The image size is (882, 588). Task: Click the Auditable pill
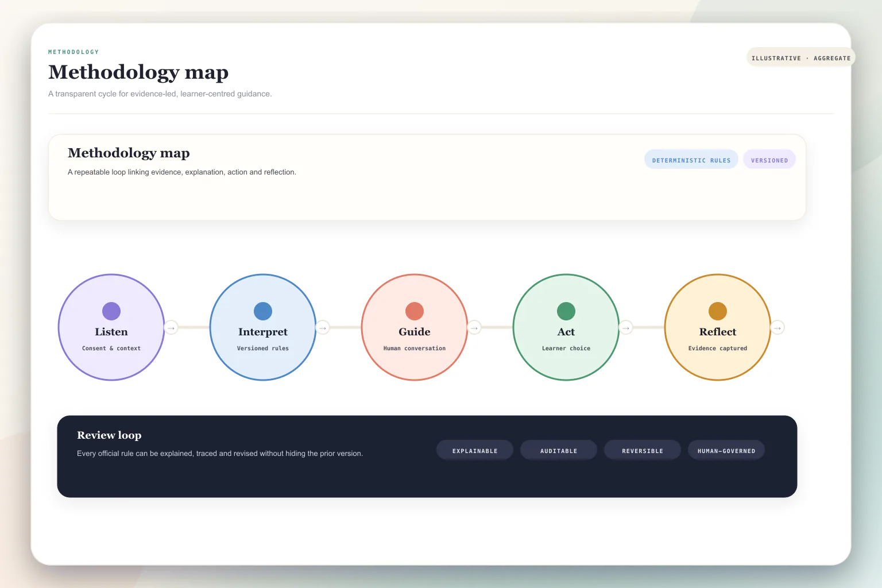559,450
